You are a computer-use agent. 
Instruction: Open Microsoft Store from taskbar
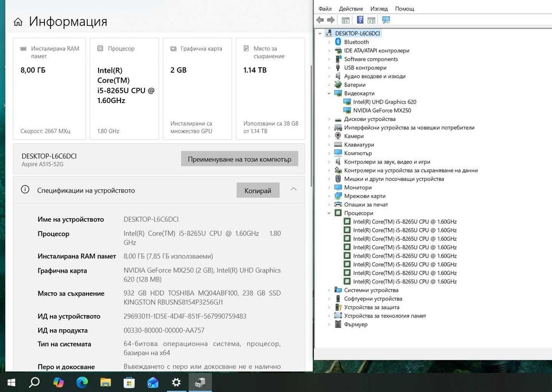[x=129, y=382]
